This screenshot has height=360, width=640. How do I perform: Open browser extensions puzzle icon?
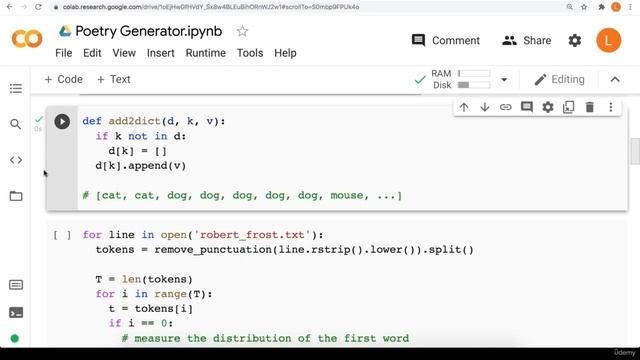coord(601,7)
